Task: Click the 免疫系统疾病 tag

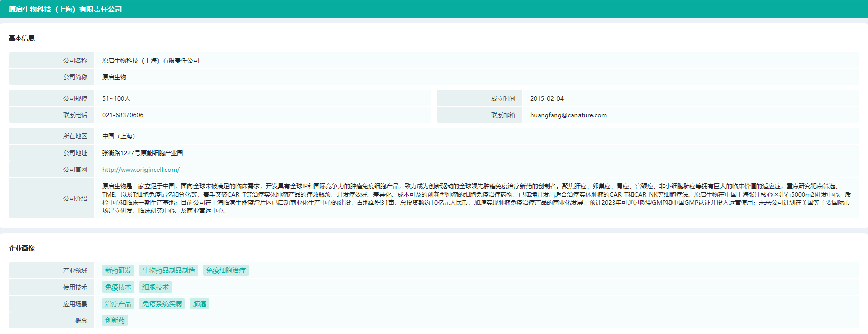Action: 162,304
